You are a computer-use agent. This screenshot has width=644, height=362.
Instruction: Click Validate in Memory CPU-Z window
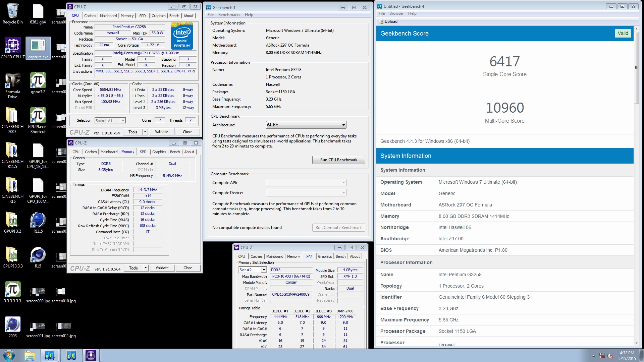(162, 268)
